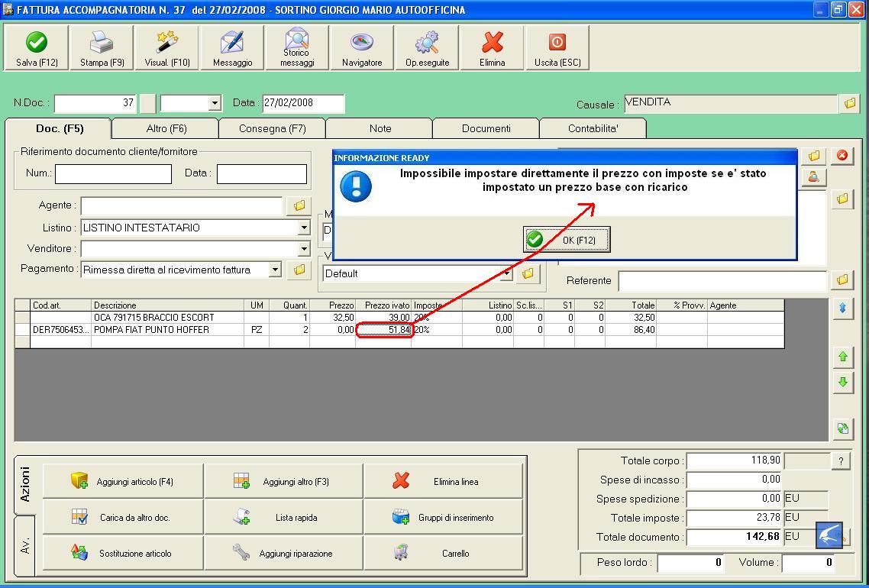Viewport: 869px width, 588px height.
Task: Confirm the dialog with OK (F12)
Action: pyautogui.click(x=567, y=240)
